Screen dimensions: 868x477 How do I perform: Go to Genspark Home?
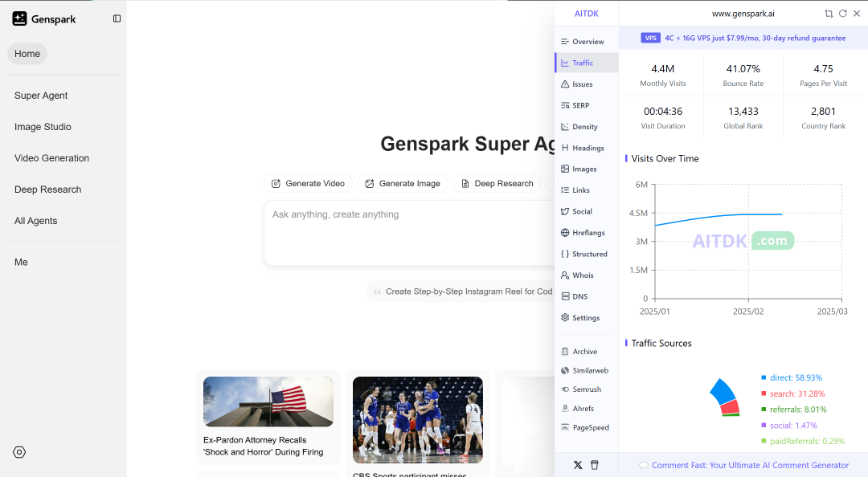pyautogui.click(x=27, y=54)
